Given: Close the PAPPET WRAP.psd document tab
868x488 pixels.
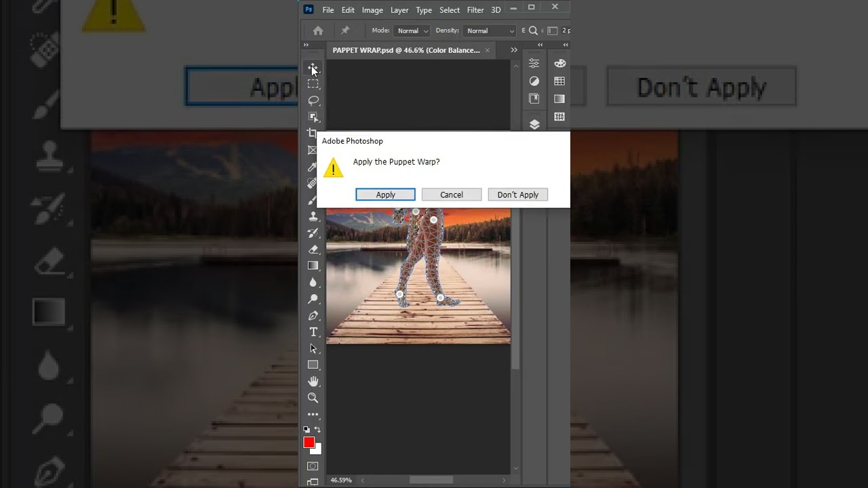Looking at the screenshot, I should pyautogui.click(x=488, y=50).
